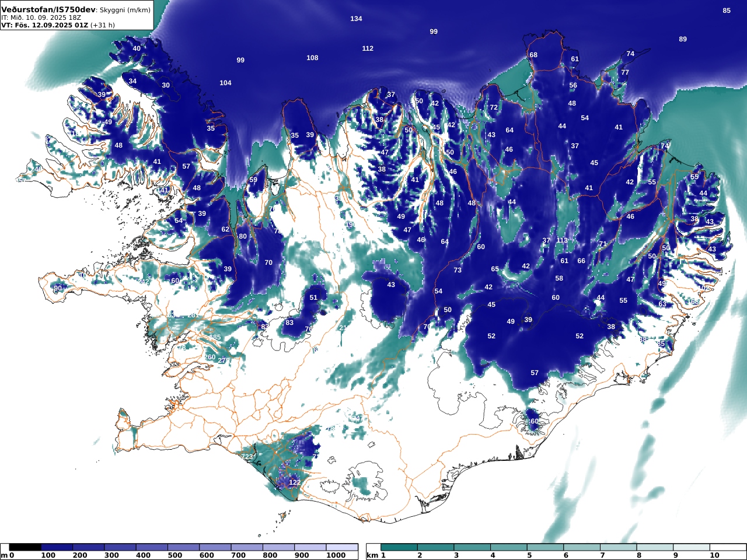Select the 5–6 km teal legend swatch
Viewport: 747px width, 560px height.
tap(545, 547)
